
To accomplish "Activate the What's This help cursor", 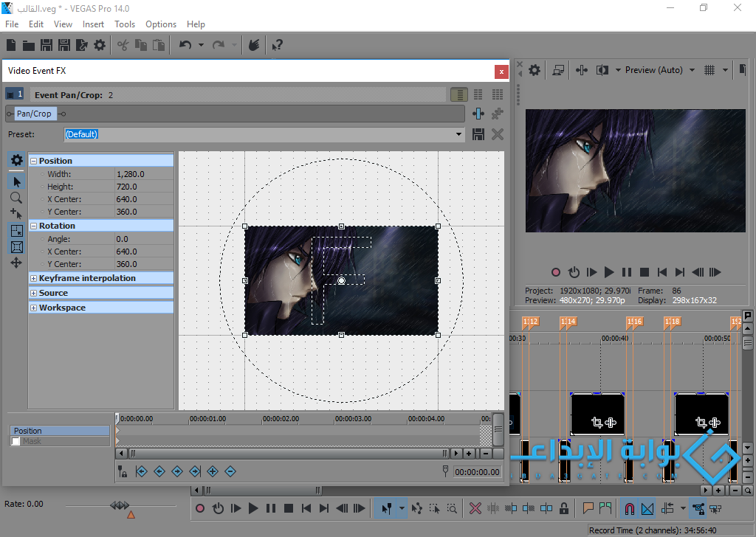I will pyautogui.click(x=277, y=45).
